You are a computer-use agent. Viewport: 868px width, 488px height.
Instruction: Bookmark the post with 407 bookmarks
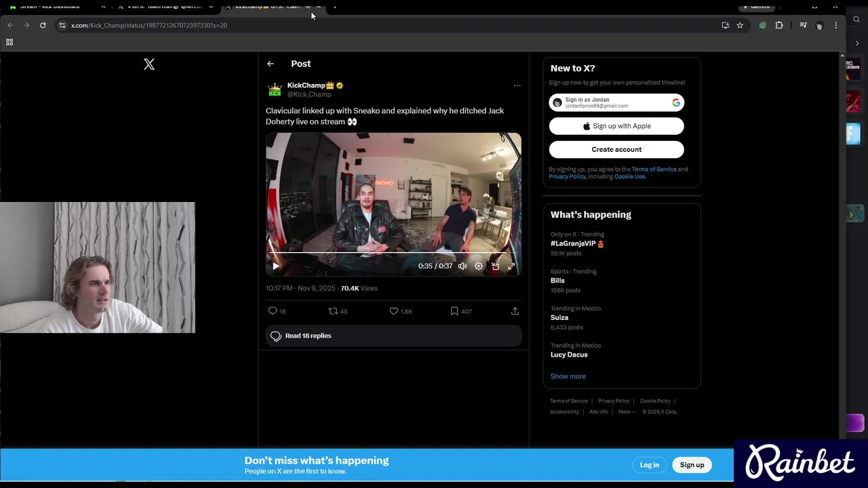(x=454, y=311)
